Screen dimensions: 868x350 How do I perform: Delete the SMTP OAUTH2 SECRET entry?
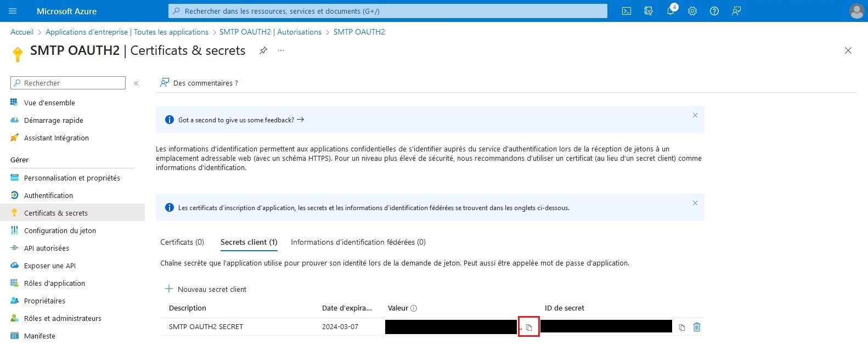tap(697, 327)
